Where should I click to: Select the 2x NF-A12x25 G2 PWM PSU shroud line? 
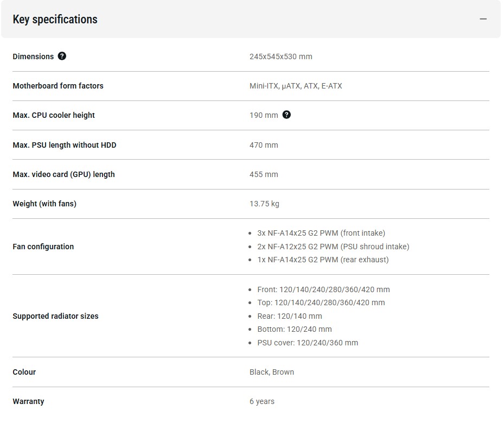tap(333, 247)
